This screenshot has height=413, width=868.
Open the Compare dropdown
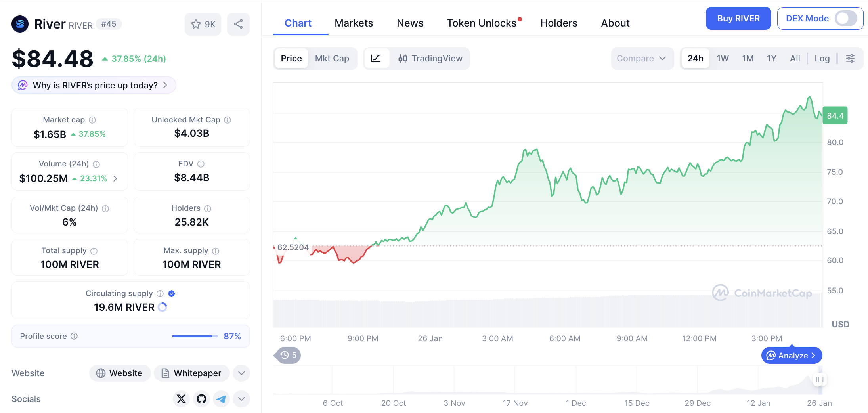pyautogui.click(x=641, y=59)
